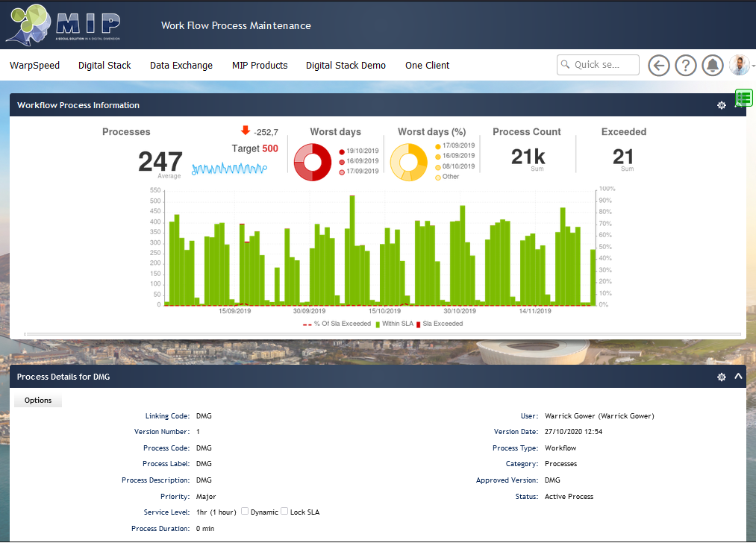
Task: Focus the Quick search input field
Action: coord(605,65)
